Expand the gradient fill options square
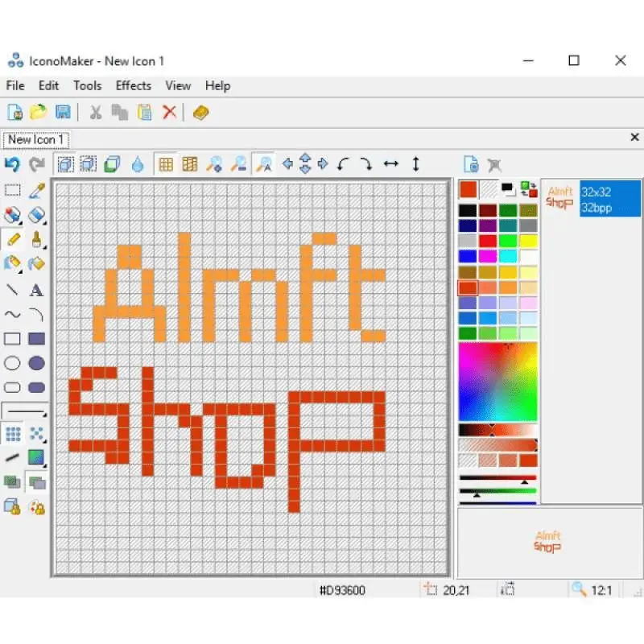The width and height of the screenshot is (644, 644). pyautogui.click(x=36, y=458)
